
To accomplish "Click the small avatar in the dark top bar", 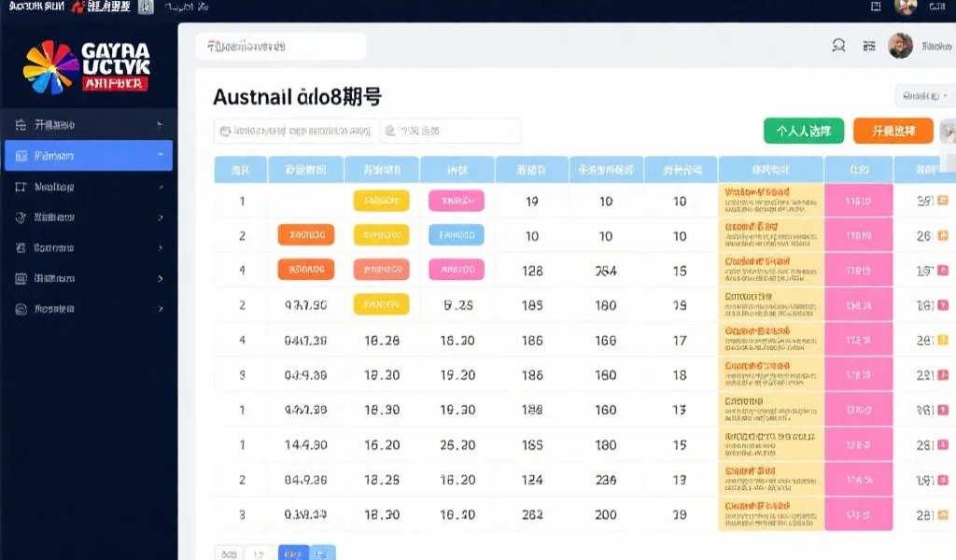I will [905, 7].
